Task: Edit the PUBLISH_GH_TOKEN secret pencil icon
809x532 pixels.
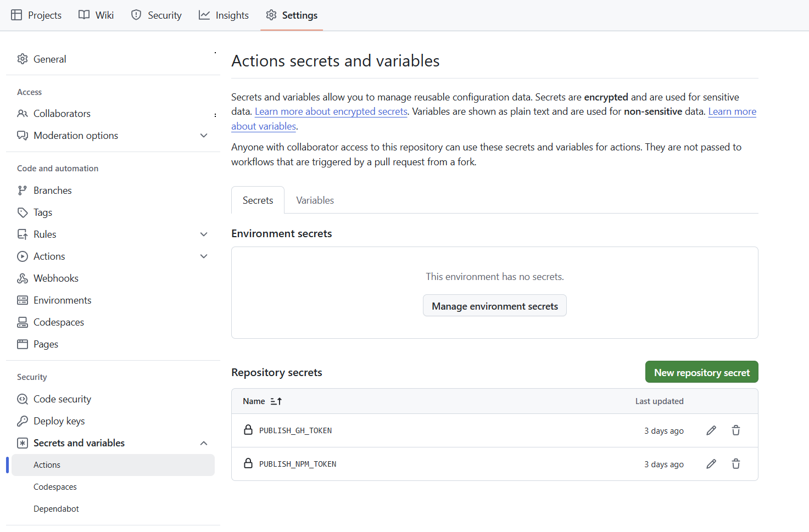Action: pyautogui.click(x=711, y=430)
